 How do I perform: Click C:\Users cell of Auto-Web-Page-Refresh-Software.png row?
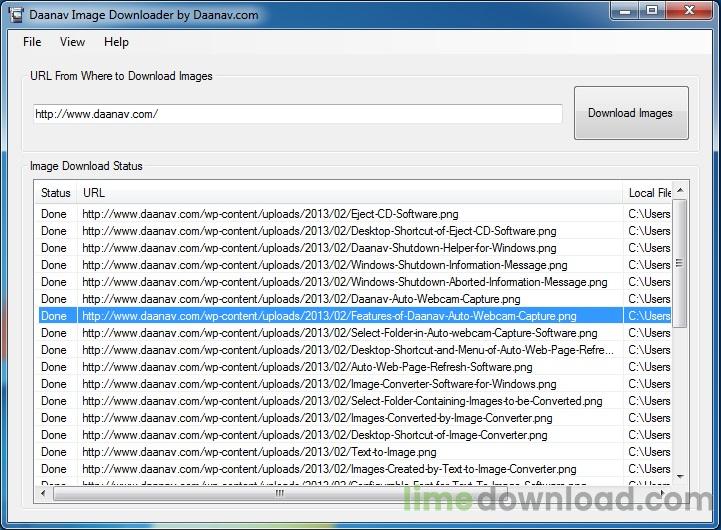pos(649,367)
